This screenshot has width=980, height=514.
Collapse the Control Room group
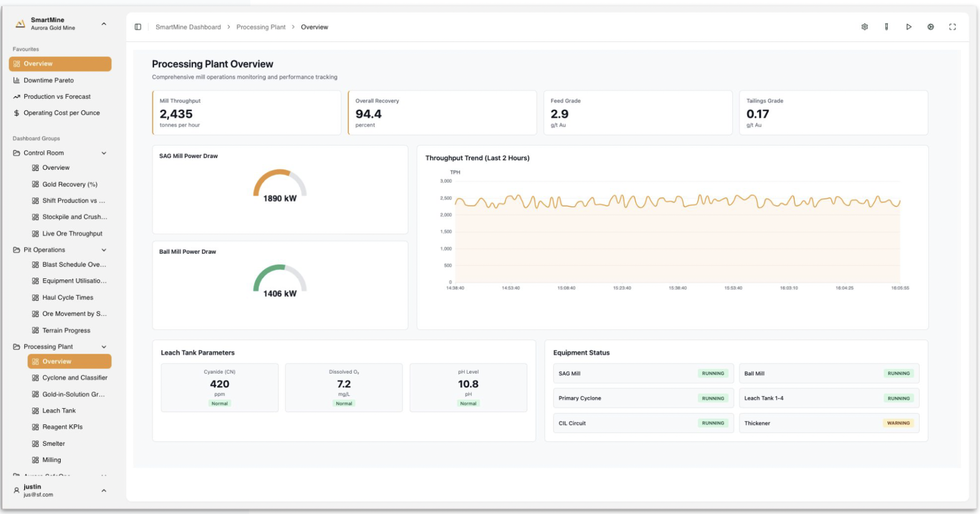click(104, 153)
